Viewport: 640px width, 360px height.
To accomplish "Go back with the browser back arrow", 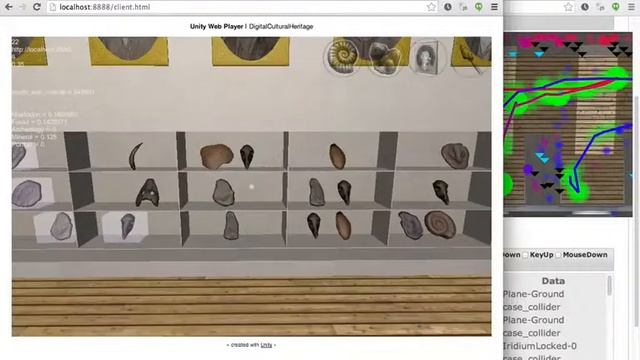I will [9, 7].
